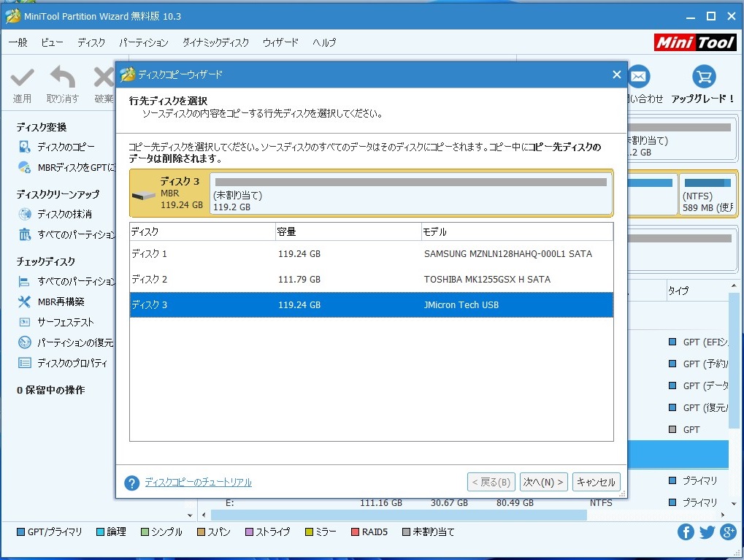Open the Partition (パーティション) menu
This screenshot has width=744, height=560.
pos(143,42)
